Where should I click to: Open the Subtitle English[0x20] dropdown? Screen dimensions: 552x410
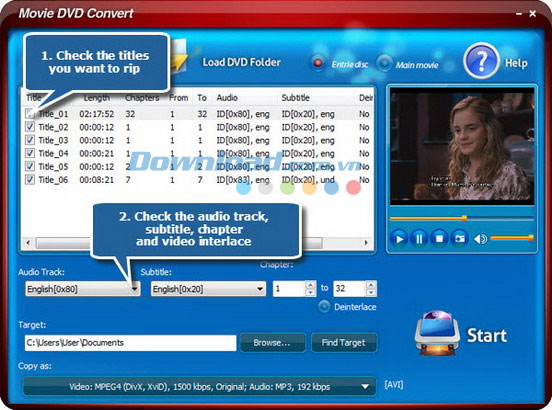pos(208,289)
